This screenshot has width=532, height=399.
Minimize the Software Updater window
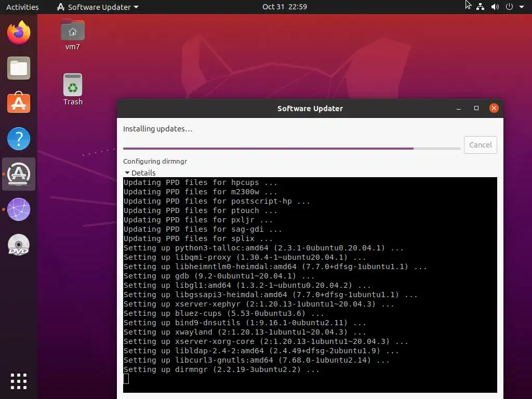click(x=458, y=109)
